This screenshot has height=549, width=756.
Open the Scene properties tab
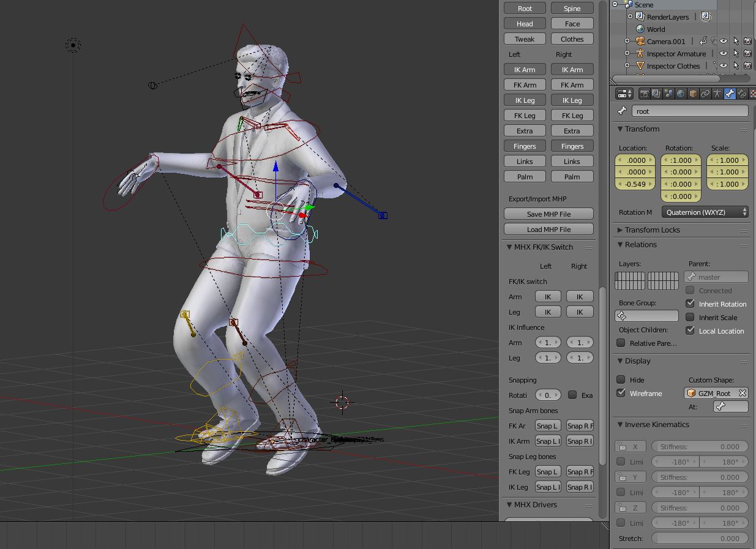pyautogui.click(x=668, y=94)
